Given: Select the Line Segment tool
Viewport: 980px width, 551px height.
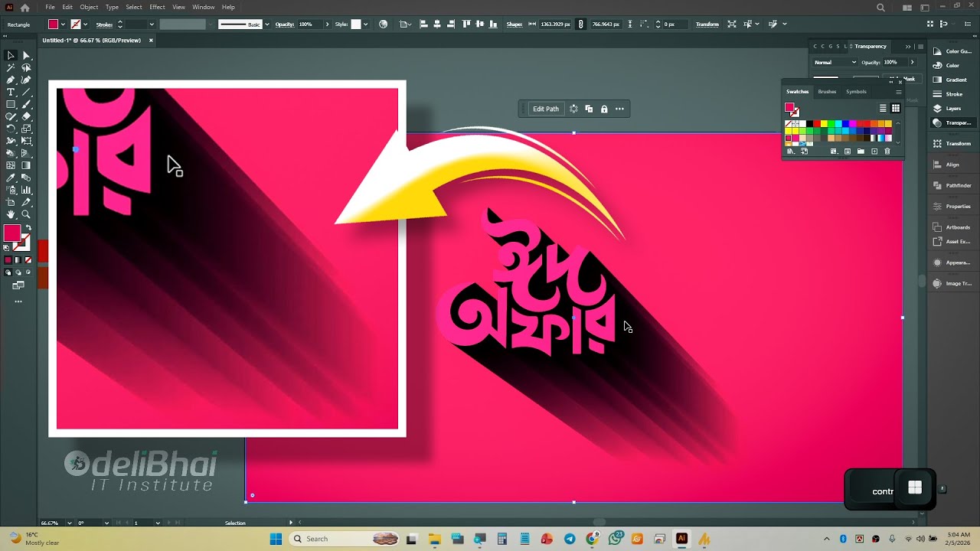Looking at the screenshot, I should pos(26,92).
